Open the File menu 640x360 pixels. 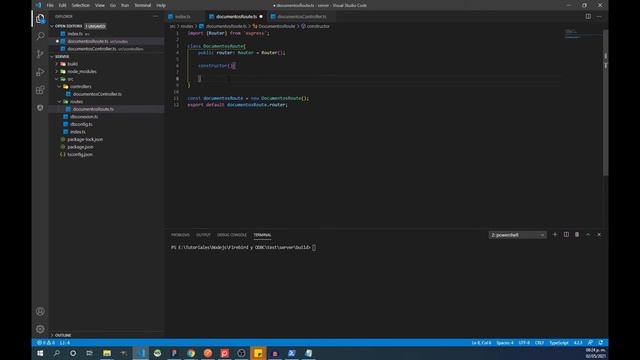coord(50,5)
